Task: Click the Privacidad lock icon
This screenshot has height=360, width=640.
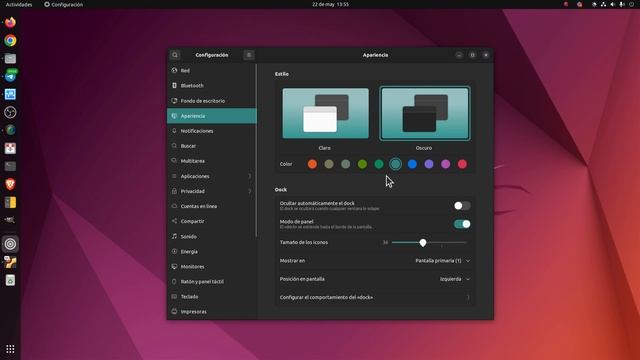Action: [x=174, y=191]
